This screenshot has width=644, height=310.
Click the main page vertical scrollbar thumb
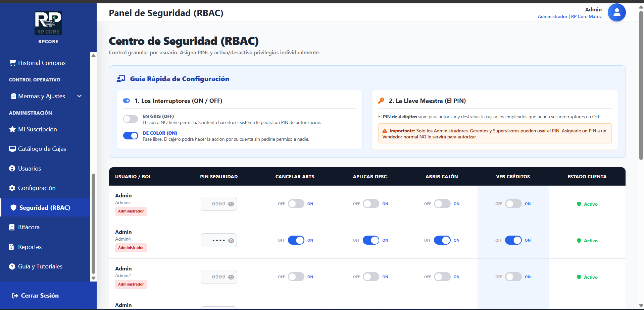pos(641,85)
